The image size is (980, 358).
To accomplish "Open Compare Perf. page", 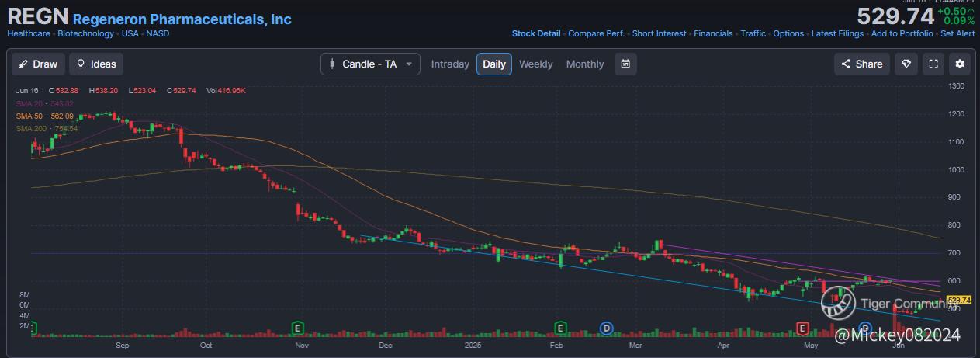I will [597, 33].
